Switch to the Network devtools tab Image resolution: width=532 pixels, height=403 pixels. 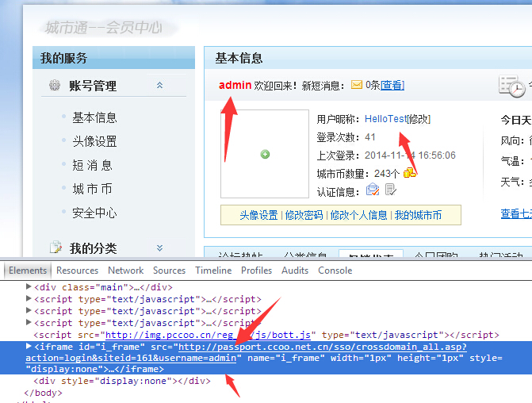[x=125, y=271]
